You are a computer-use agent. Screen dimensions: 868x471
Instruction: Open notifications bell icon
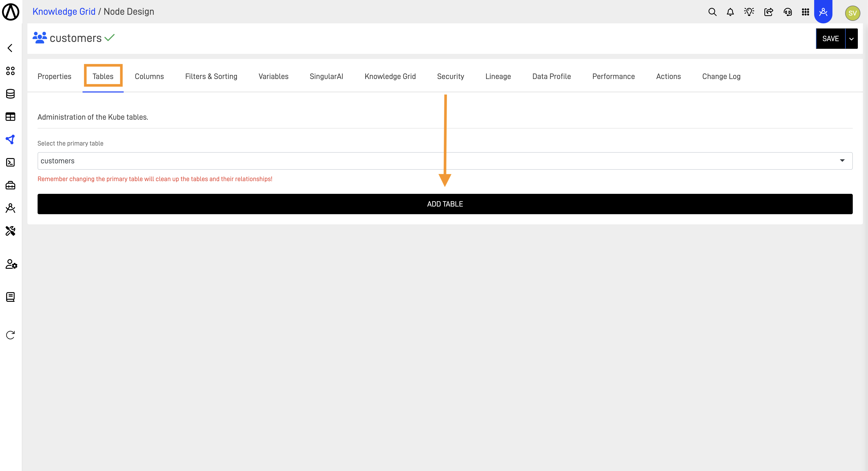coord(730,12)
